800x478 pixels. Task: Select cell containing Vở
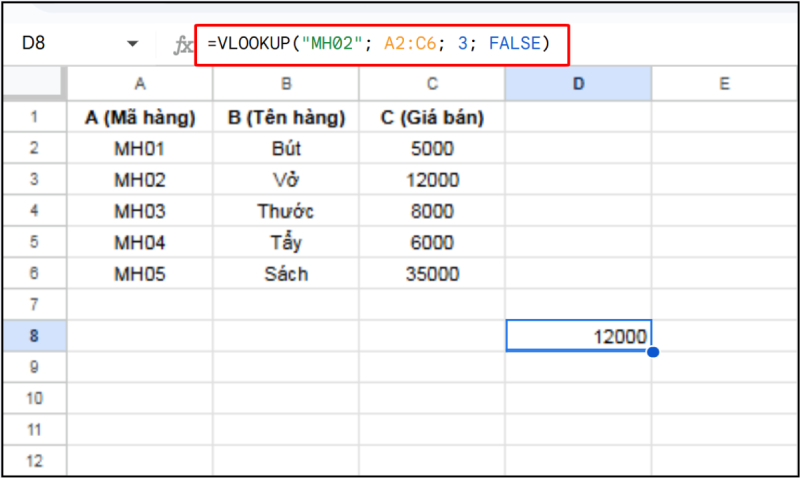click(x=286, y=180)
